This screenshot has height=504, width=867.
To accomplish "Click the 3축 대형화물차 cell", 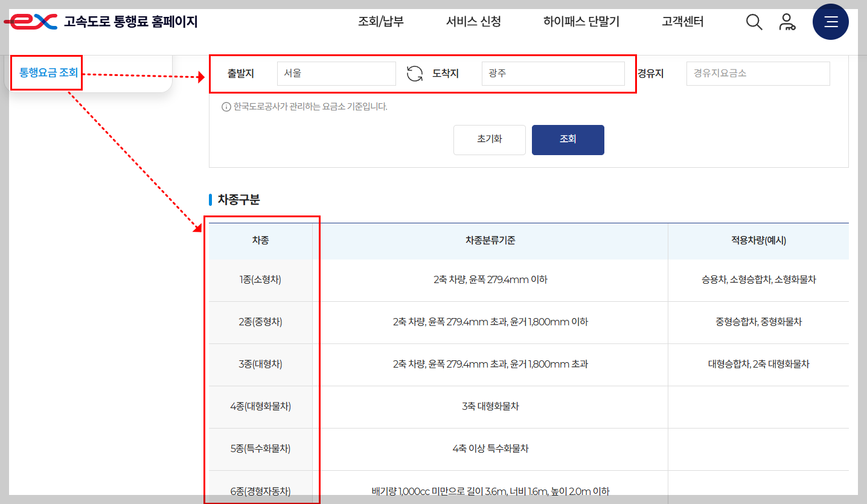I will 490,407.
